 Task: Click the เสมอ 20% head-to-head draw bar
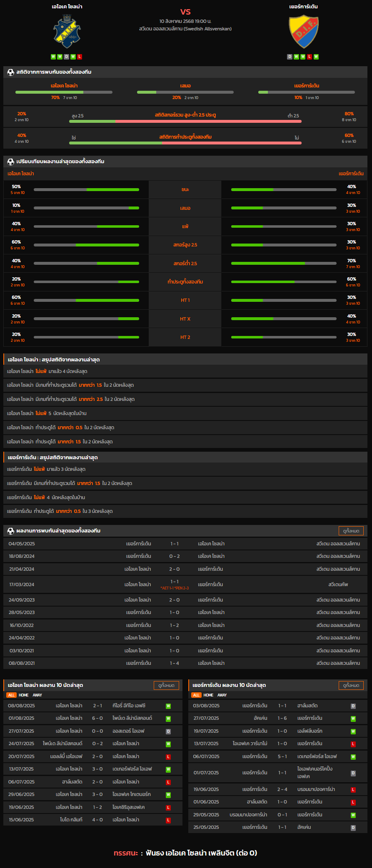click(185, 92)
